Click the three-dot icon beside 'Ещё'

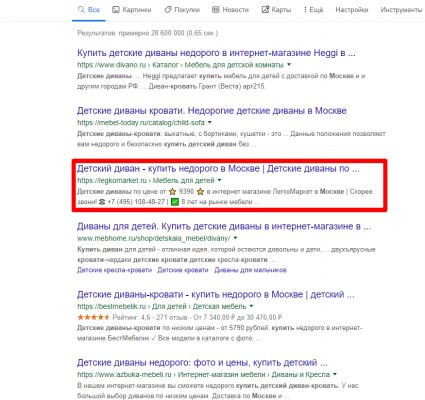[305, 10]
